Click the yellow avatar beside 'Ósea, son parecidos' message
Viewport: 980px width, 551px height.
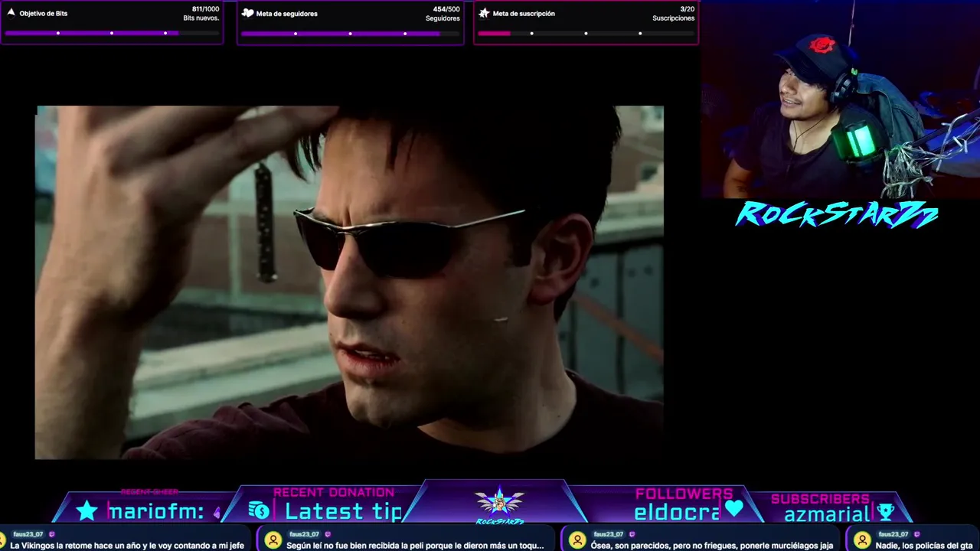pyautogui.click(x=578, y=540)
